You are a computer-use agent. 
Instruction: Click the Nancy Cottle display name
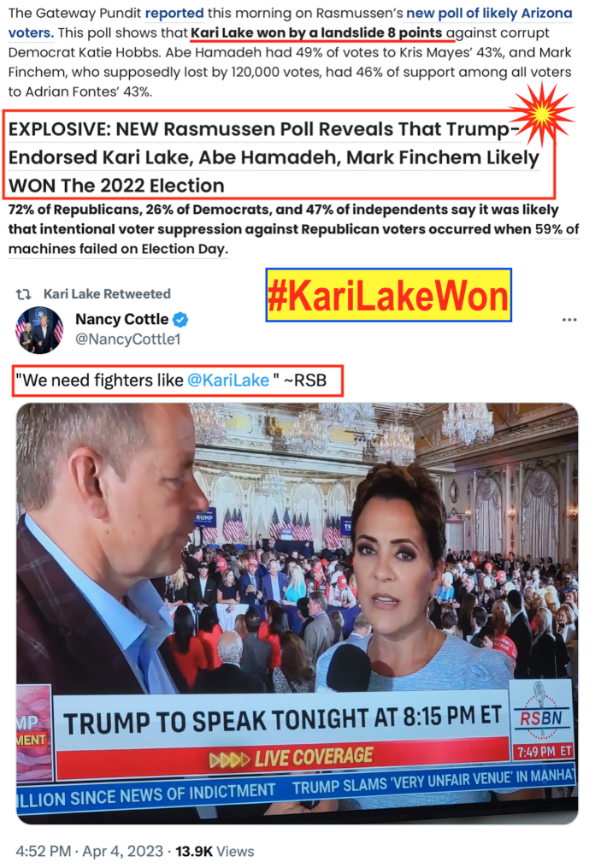coord(121,320)
